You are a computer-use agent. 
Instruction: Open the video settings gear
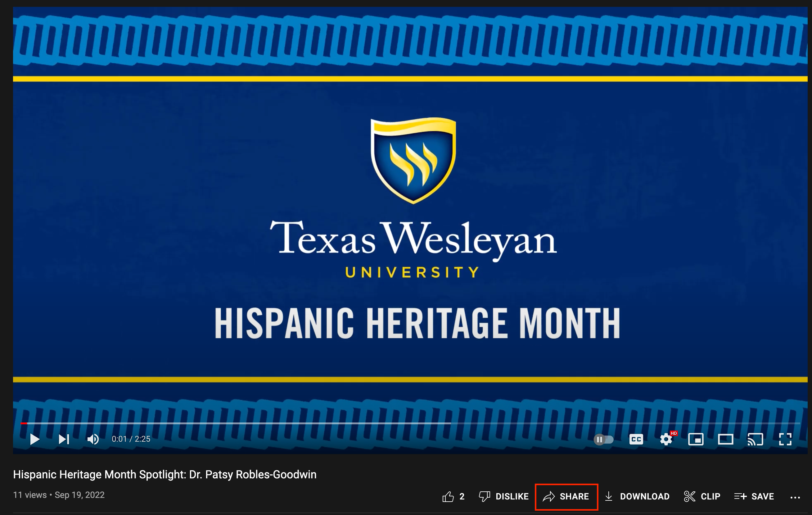[666, 440]
